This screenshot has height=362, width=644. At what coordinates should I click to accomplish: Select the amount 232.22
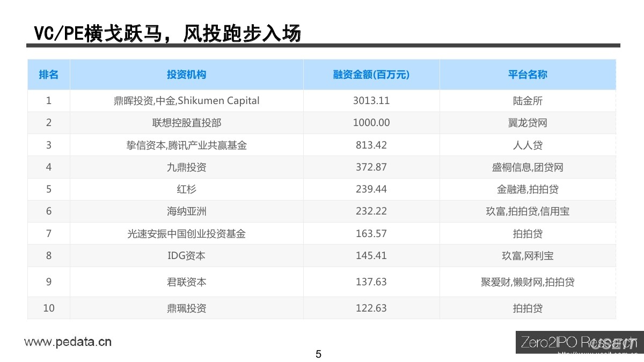(371, 211)
